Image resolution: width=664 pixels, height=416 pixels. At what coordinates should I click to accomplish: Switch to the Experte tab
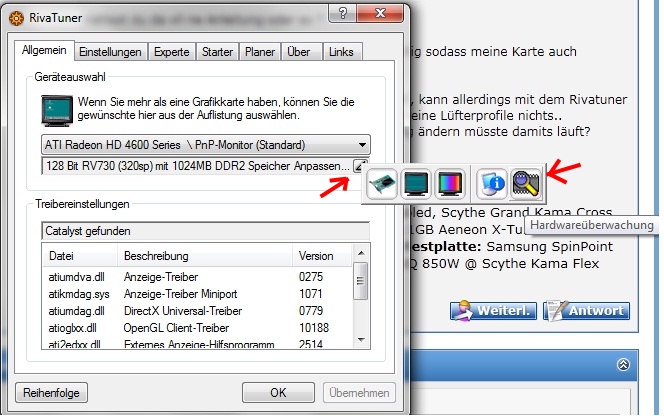click(x=172, y=52)
